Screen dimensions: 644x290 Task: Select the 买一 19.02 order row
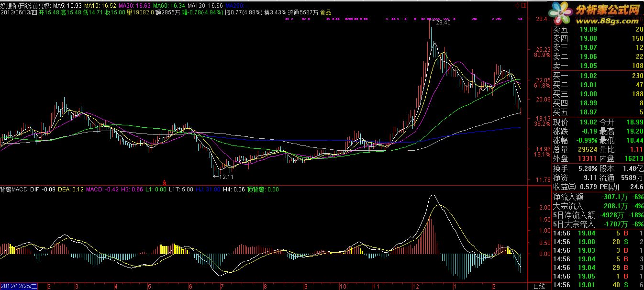pyautogui.click(x=598, y=76)
